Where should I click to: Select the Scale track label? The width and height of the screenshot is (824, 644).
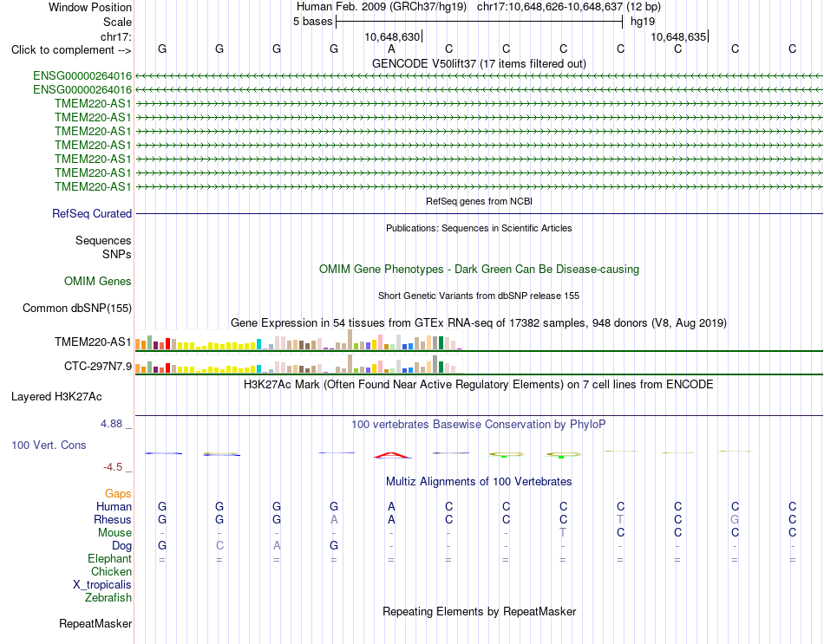117,22
